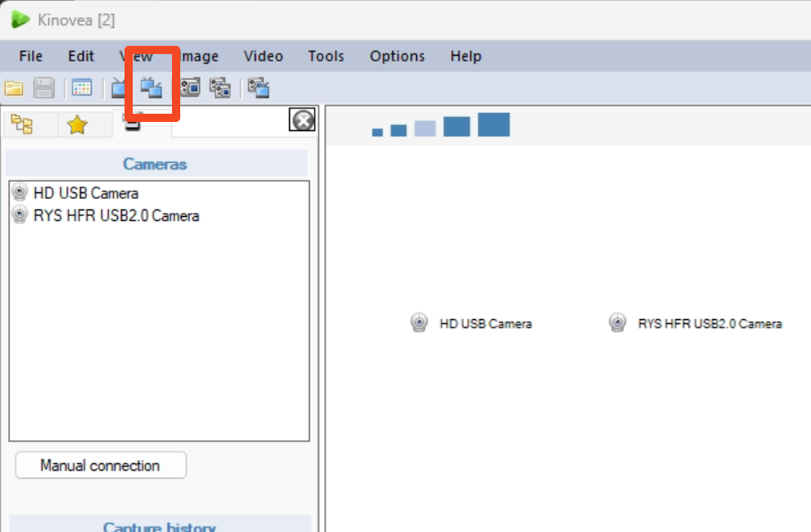Select HD USB Camera in Cameras list
The image size is (811, 532).
[85, 193]
